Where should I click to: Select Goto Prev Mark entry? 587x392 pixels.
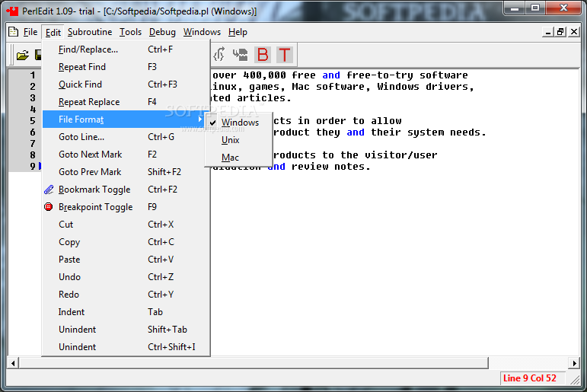coord(126,172)
